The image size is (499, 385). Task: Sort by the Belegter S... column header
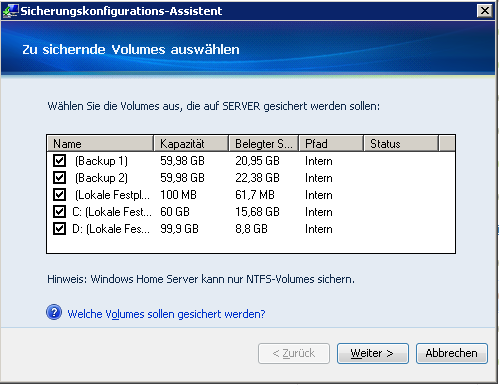point(264,144)
